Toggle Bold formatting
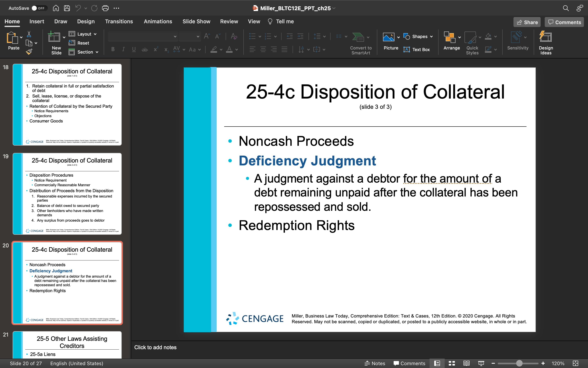 coord(113,49)
